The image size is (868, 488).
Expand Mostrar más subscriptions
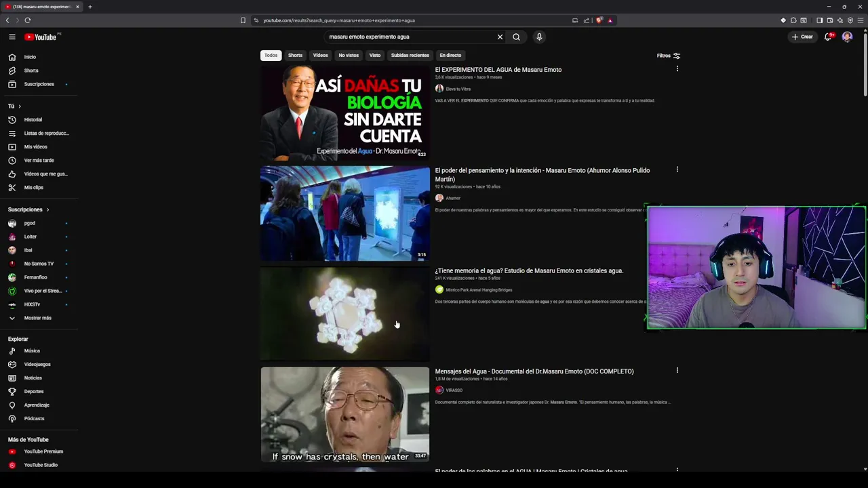click(39, 318)
